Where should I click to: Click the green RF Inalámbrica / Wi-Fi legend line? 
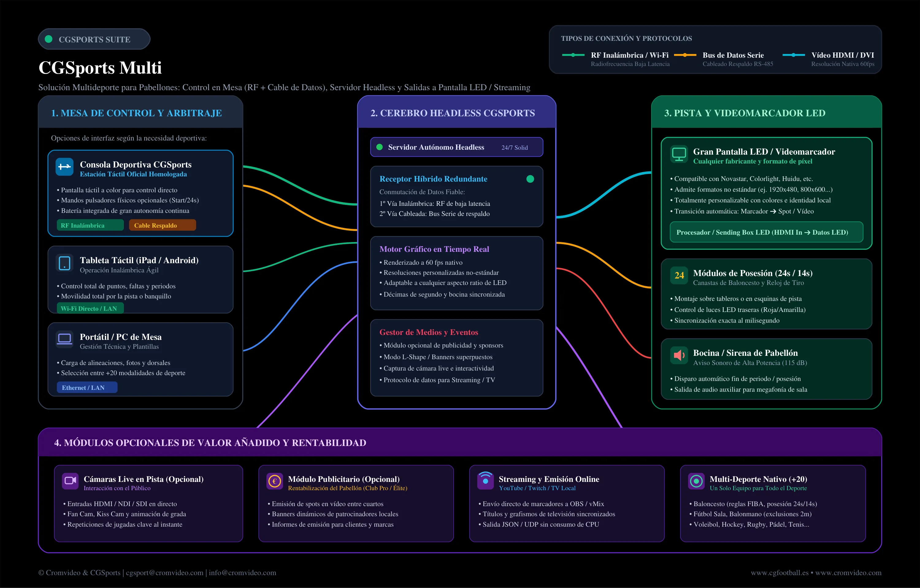(x=573, y=55)
